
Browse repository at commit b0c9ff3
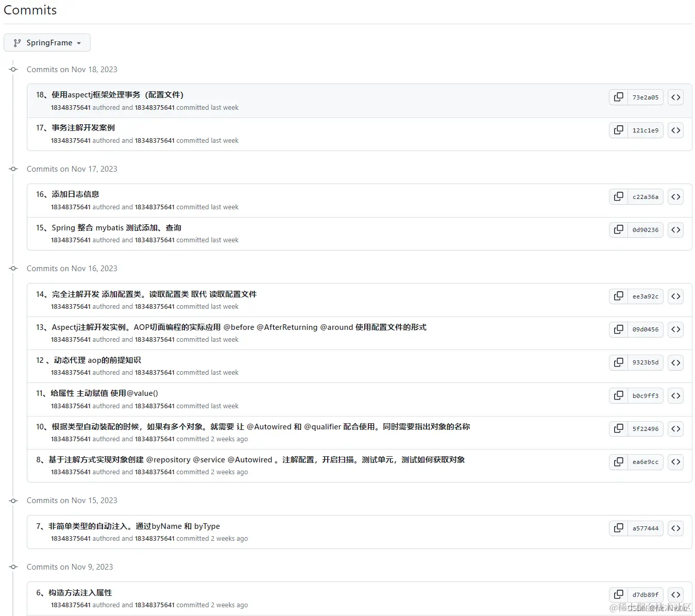[x=676, y=395]
